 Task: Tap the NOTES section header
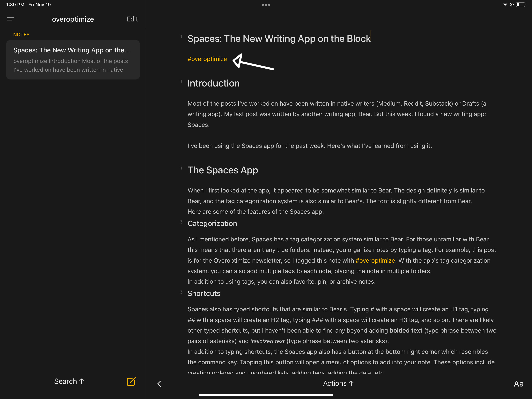(x=21, y=35)
